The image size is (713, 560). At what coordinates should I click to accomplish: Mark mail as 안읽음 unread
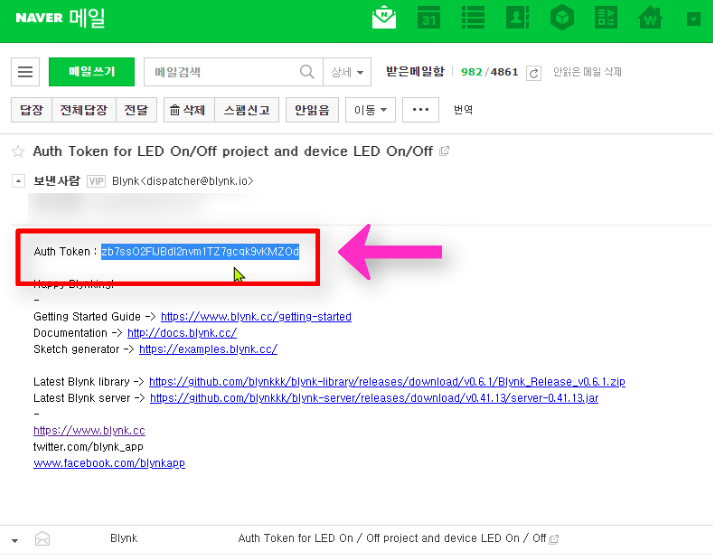click(x=312, y=110)
